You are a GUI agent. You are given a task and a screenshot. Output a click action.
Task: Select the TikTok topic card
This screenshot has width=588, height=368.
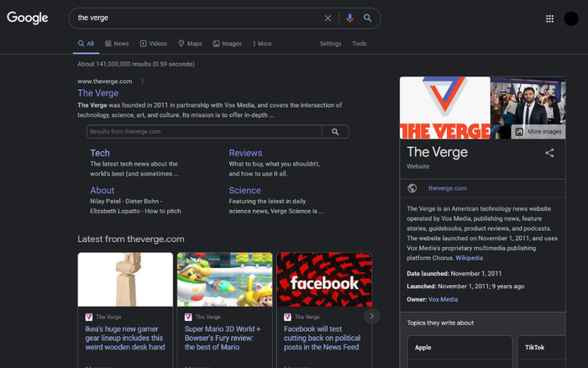[542, 351]
